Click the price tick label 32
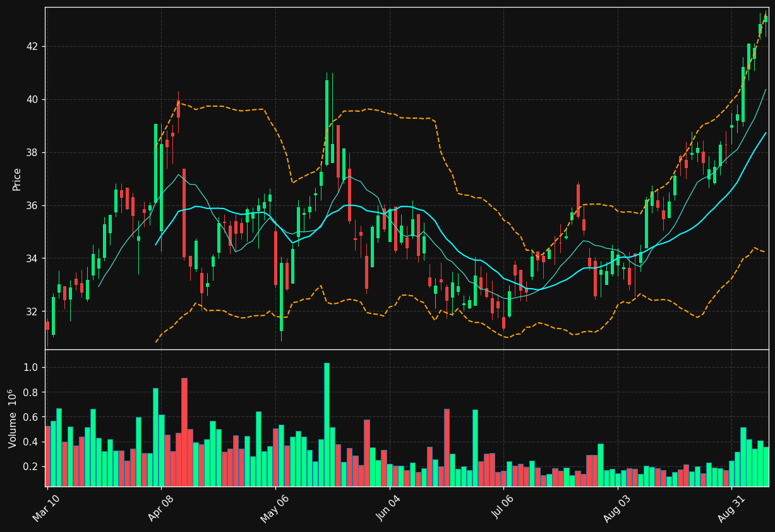The width and height of the screenshot is (775, 532). (32, 312)
